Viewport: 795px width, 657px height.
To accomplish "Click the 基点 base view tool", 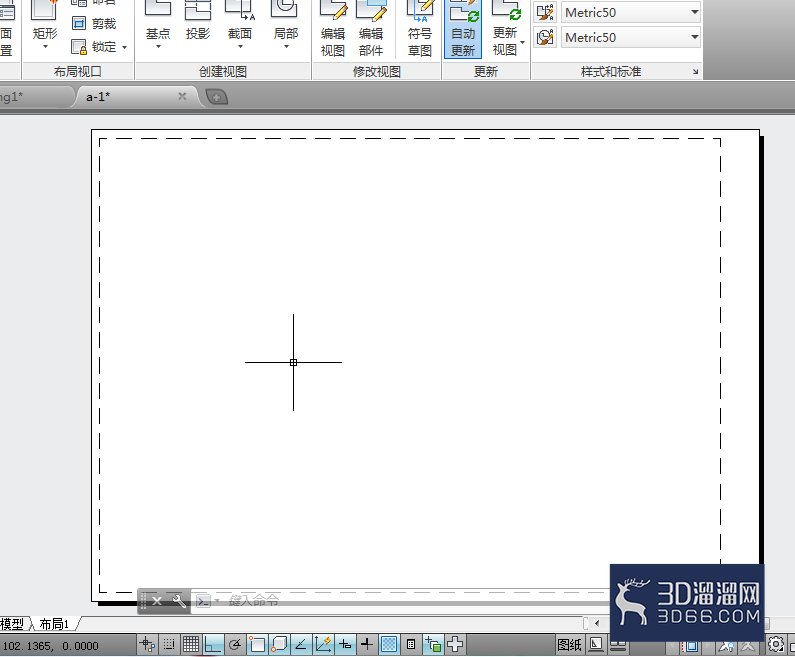I will pos(158,25).
